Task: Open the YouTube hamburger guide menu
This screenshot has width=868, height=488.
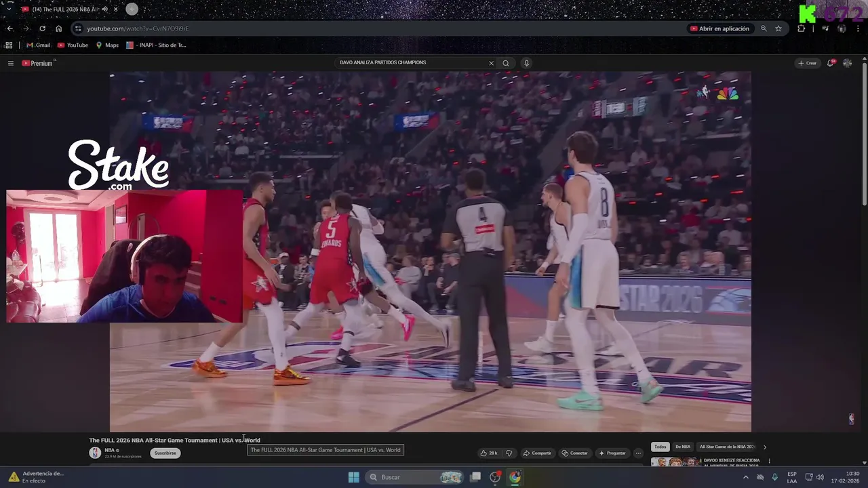Action: point(10,63)
